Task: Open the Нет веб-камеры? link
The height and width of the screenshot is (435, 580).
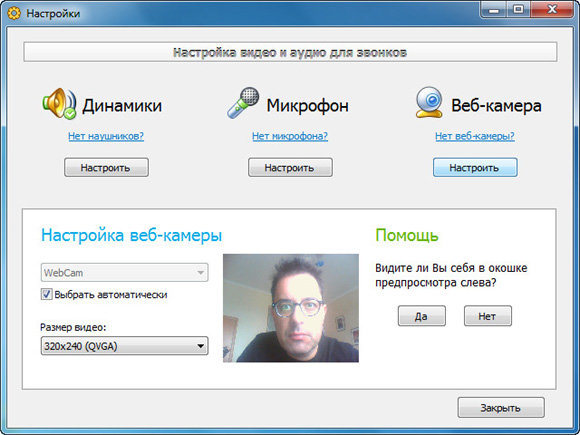Action: pyautogui.click(x=475, y=136)
